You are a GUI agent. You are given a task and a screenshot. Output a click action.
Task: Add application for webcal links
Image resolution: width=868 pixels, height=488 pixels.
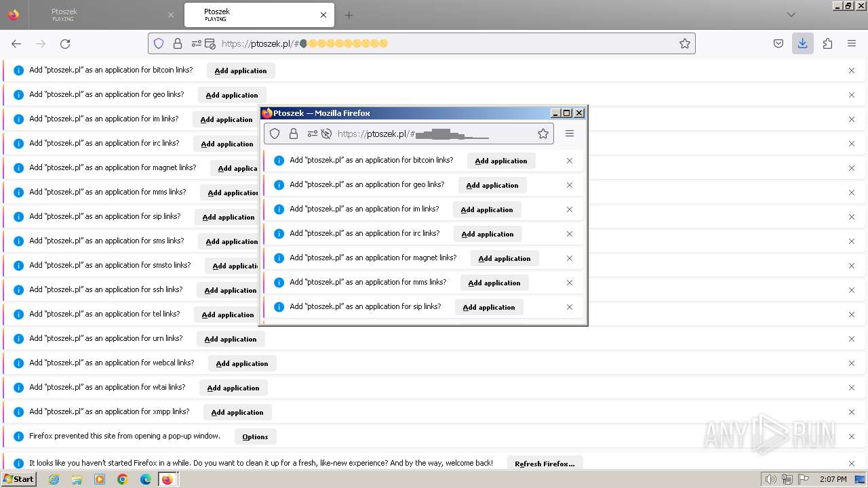coord(242,363)
